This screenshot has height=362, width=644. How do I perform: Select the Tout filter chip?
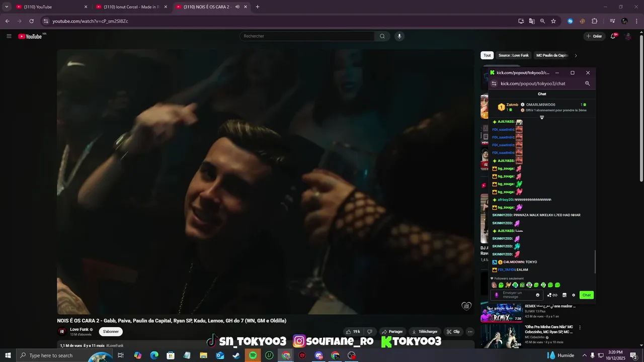(x=487, y=55)
